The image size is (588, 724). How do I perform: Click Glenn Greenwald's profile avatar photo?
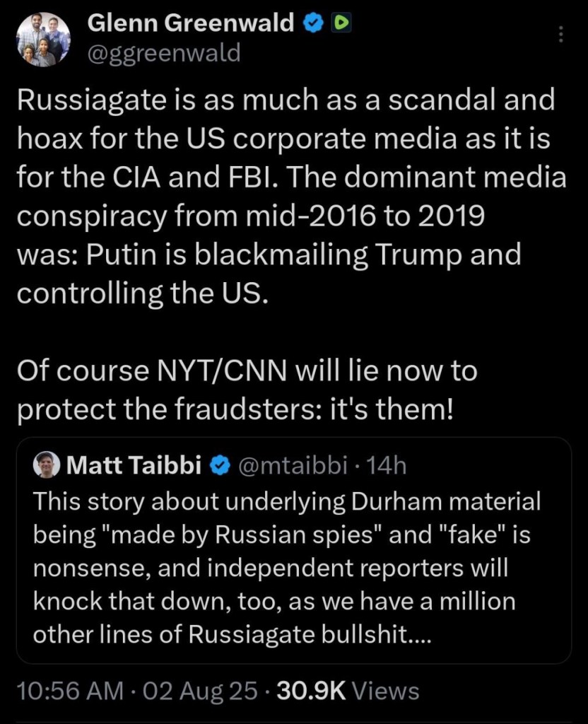pos(43,40)
